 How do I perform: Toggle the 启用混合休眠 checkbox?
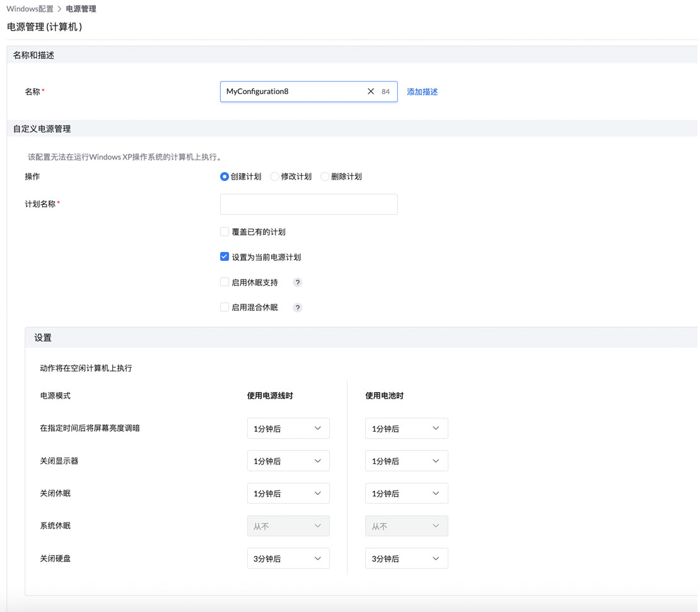225,308
